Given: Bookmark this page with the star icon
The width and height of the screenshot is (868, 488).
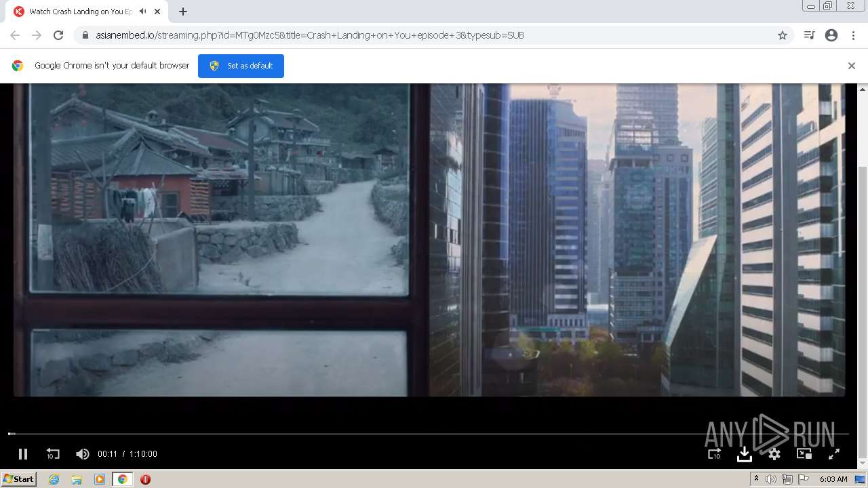Looking at the screenshot, I should click(x=783, y=35).
